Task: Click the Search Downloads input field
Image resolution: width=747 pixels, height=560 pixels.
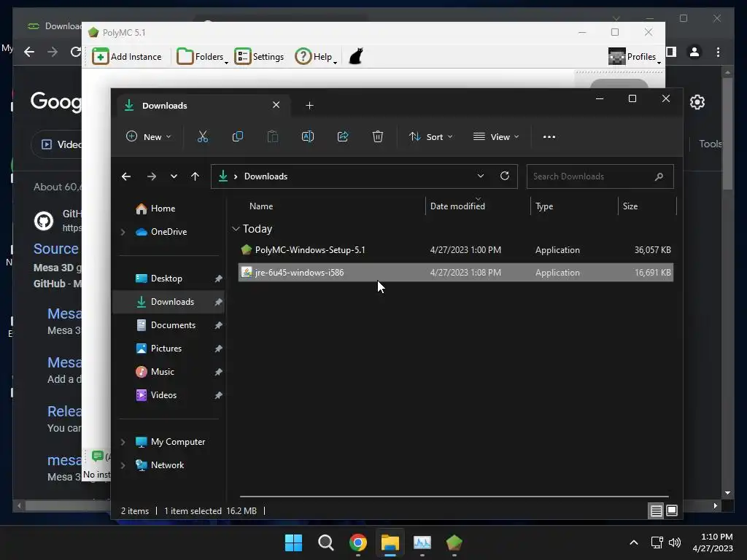Action: (x=600, y=176)
